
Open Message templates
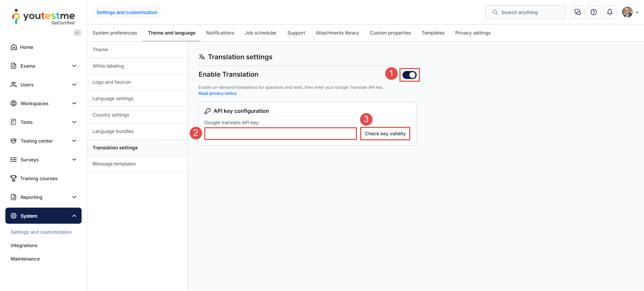137,164
